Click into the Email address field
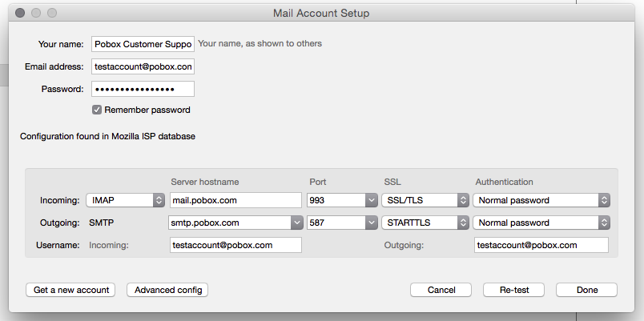The image size is (644, 321). (x=143, y=66)
